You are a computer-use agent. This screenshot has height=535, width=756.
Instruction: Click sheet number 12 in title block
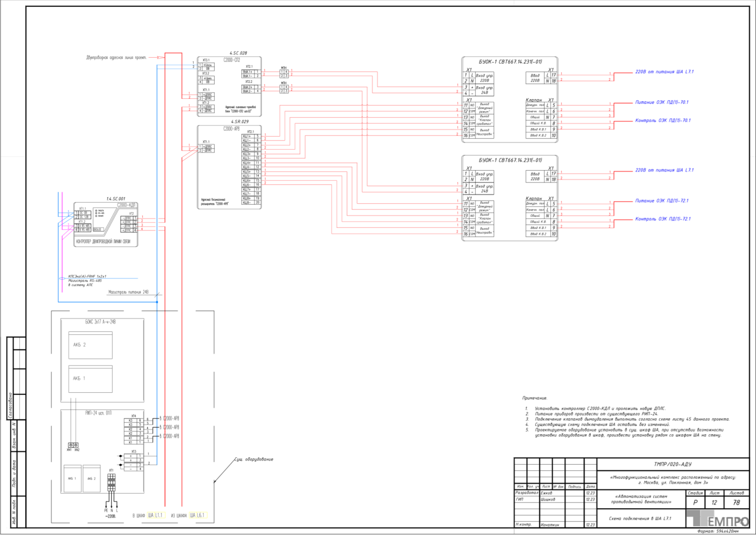point(714,502)
